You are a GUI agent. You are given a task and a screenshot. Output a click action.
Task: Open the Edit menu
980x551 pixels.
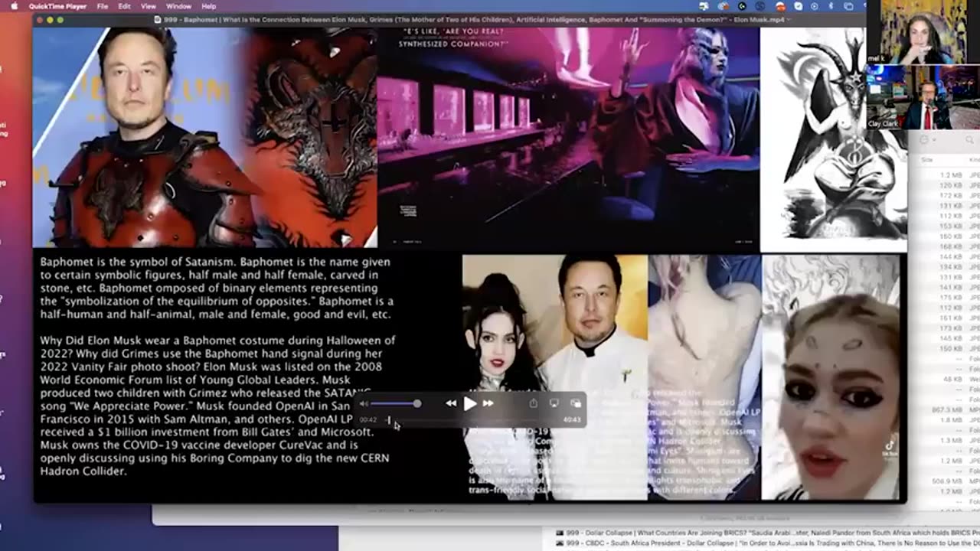click(x=124, y=6)
